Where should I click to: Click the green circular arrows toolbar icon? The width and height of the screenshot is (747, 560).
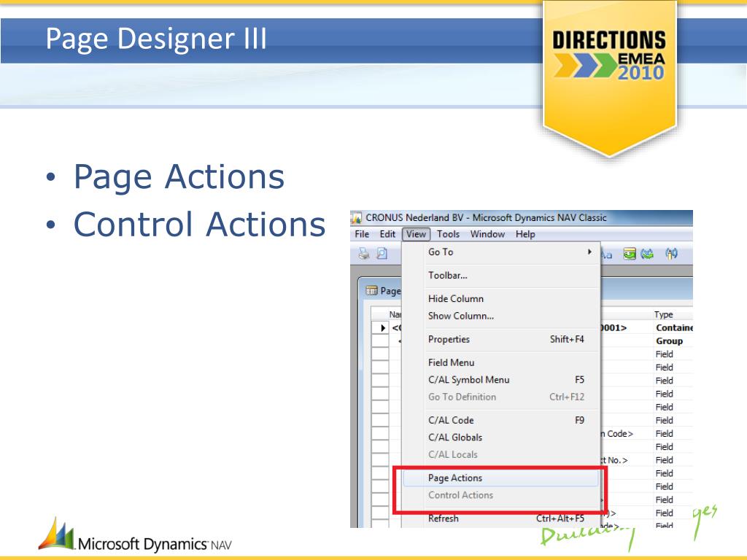click(x=647, y=254)
